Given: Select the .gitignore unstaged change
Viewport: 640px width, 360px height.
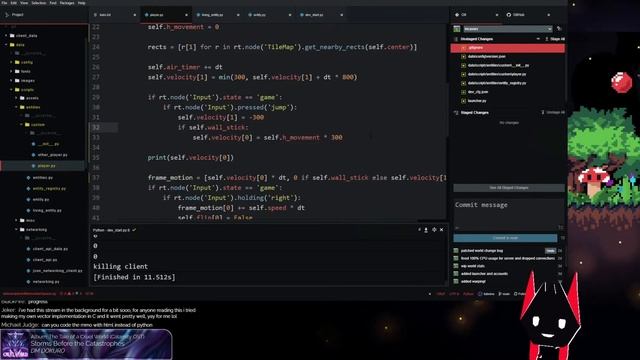Looking at the screenshot, I should click(508, 48).
